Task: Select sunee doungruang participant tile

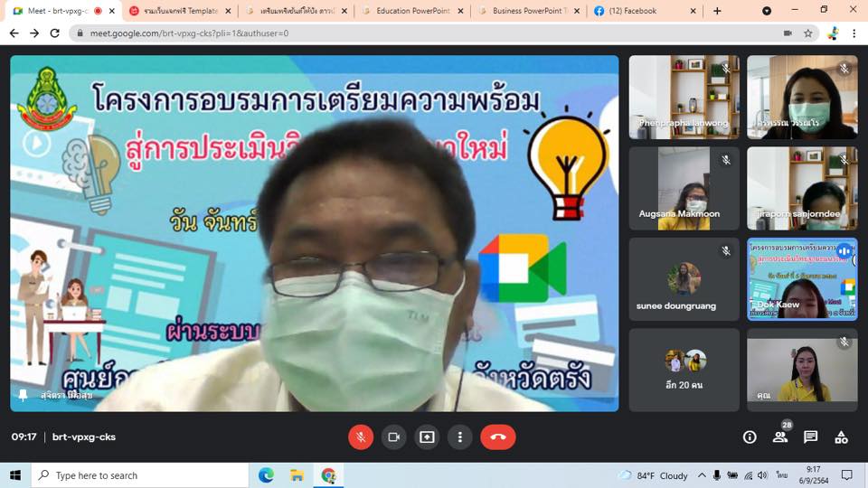Action: 684,279
